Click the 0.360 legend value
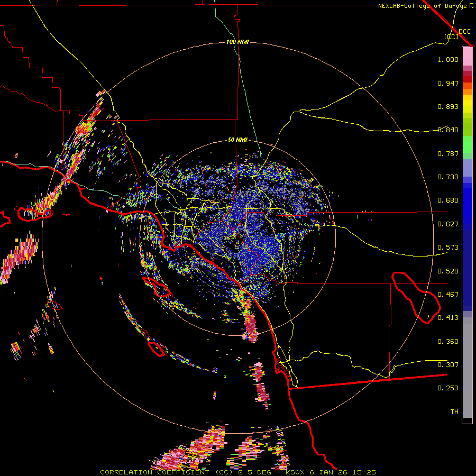 (448, 342)
